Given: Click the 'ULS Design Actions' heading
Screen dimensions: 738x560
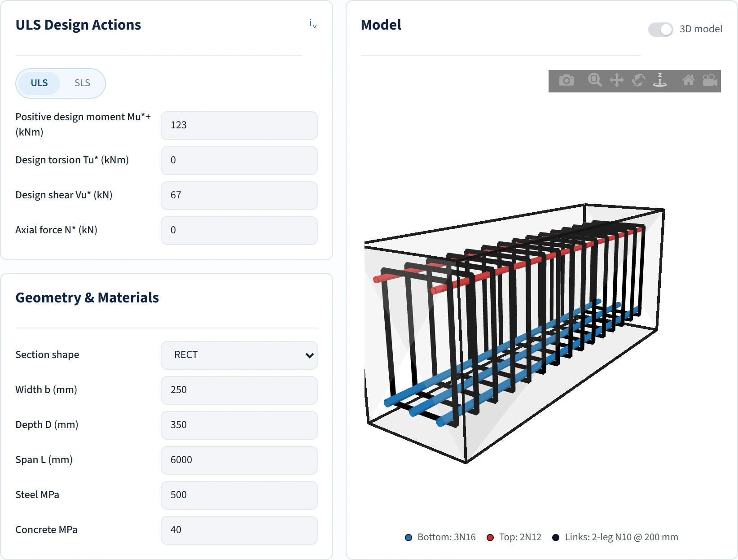Looking at the screenshot, I should (78, 25).
